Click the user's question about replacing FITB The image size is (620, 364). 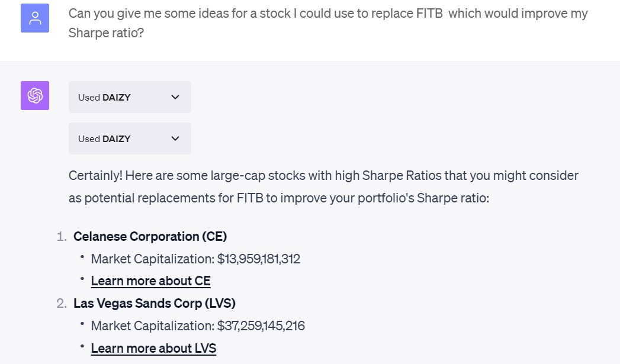pos(328,23)
